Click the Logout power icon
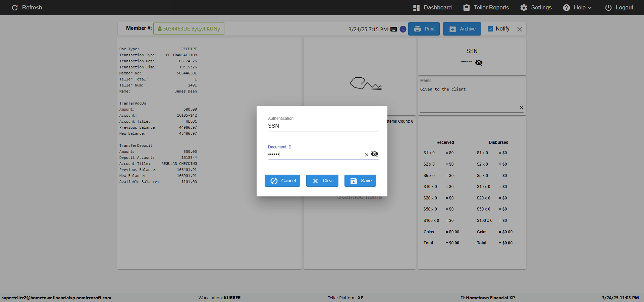The image size is (644, 302). point(608,7)
